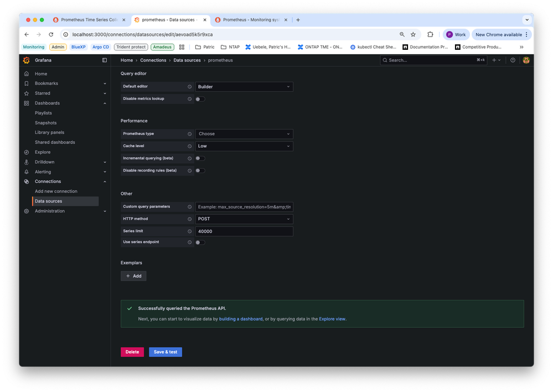Open the help question mark icon
Image resolution: width=553 pixels, height=392 pixels.
[x=513, y=60]
